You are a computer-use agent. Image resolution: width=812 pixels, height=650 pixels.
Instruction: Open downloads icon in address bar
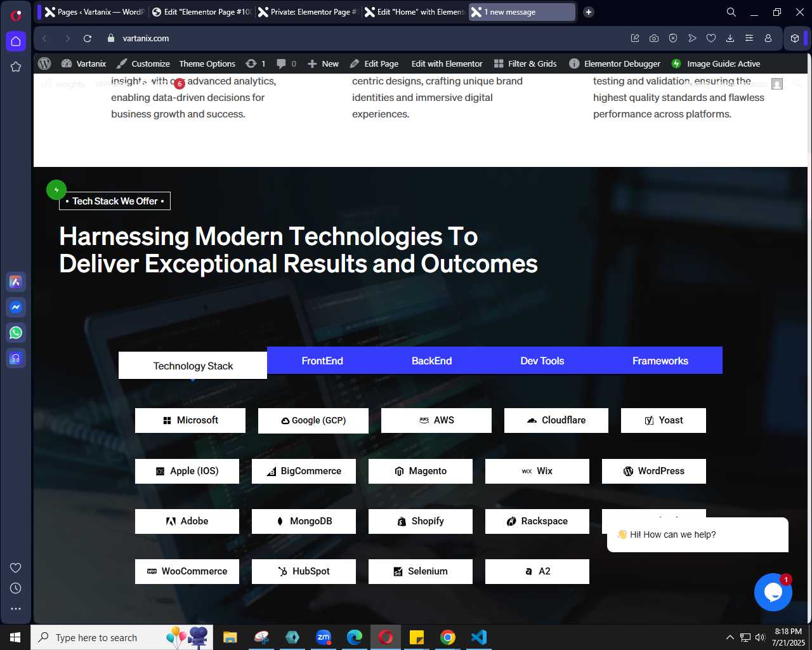730,38
